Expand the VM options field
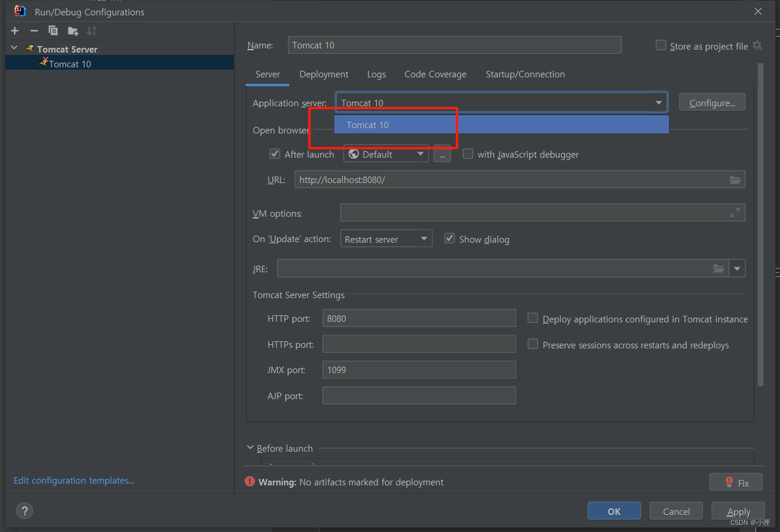The width and height of the screenshot is (780, 532). click(735, 213)
